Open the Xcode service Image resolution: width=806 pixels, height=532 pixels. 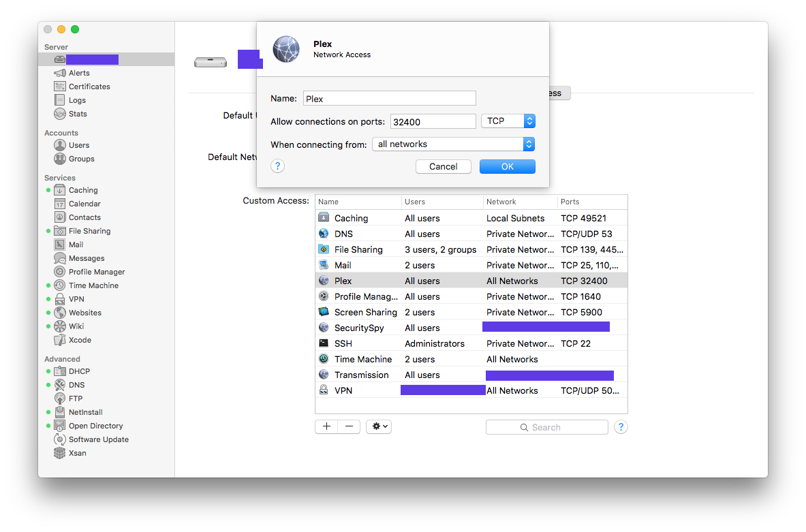tap(80, 340)
